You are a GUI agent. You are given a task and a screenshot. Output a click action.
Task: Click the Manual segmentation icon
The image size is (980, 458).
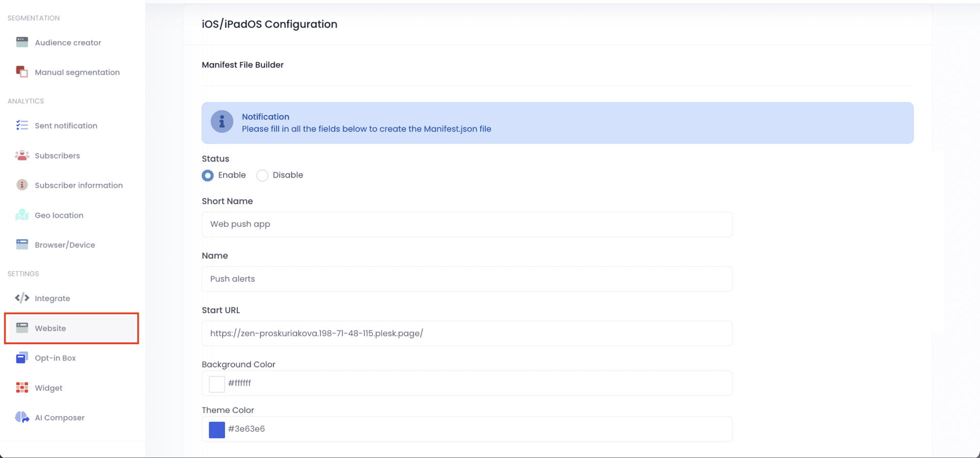[22, 72]
